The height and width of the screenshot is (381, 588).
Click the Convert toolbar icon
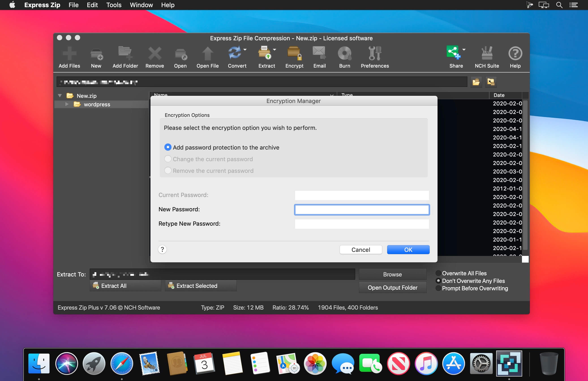234,53
